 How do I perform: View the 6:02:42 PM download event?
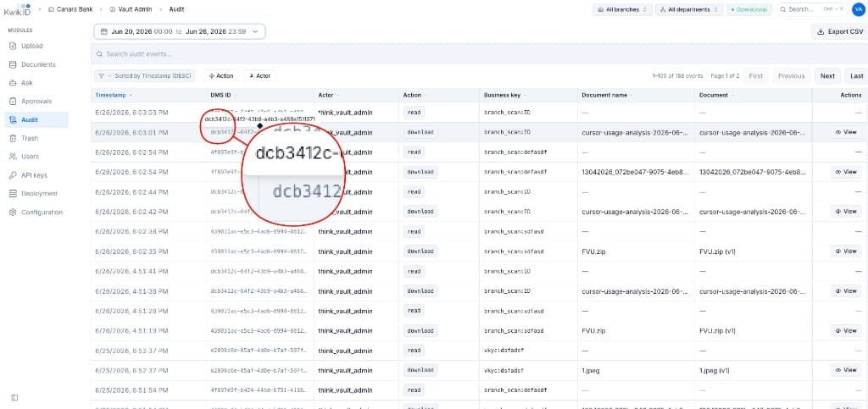click(x=846, y=212)
